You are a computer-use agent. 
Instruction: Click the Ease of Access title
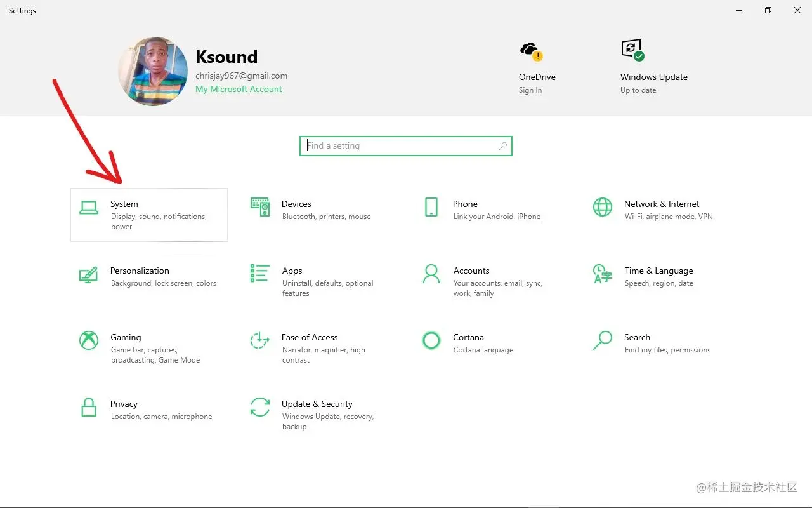[x=310, y=337]
